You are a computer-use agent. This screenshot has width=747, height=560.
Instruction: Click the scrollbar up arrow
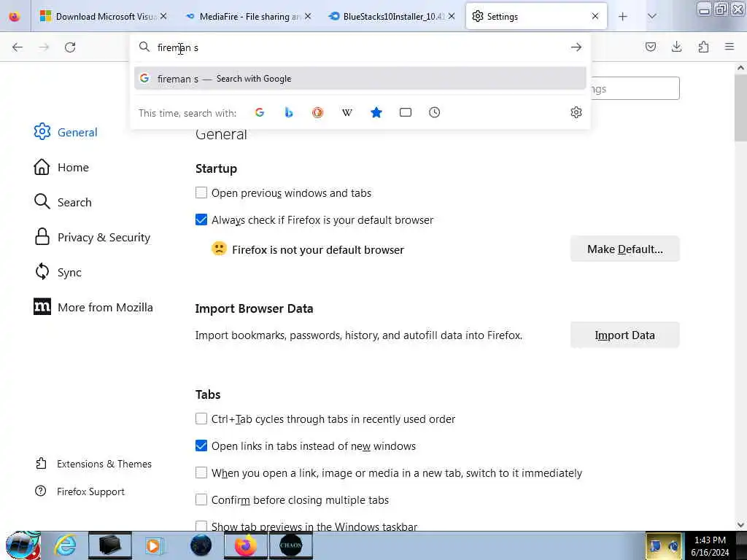coord(740,68)
